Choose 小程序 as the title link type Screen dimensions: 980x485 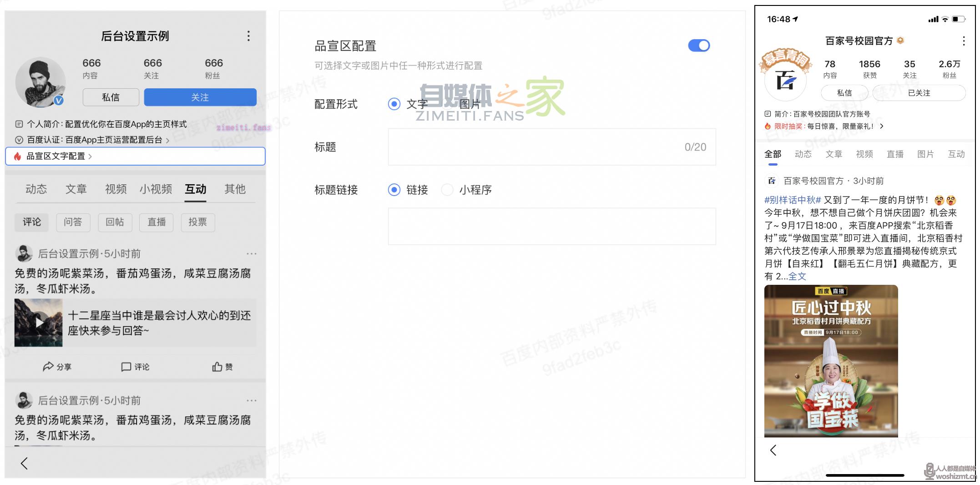click(x=448, y=190)
